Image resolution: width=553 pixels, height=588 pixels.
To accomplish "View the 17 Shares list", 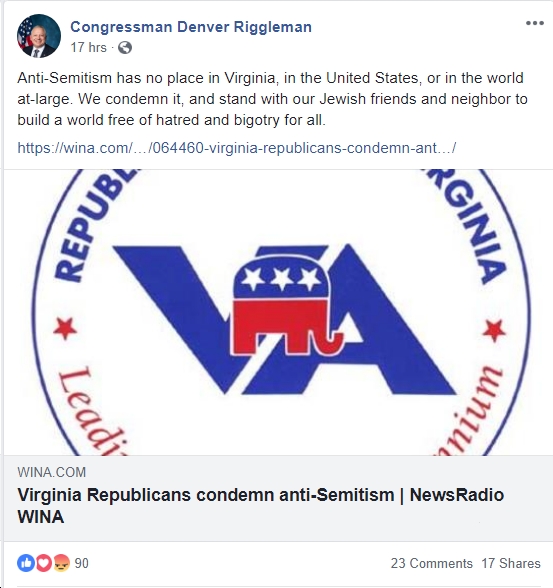I will [x=511, y=563].
